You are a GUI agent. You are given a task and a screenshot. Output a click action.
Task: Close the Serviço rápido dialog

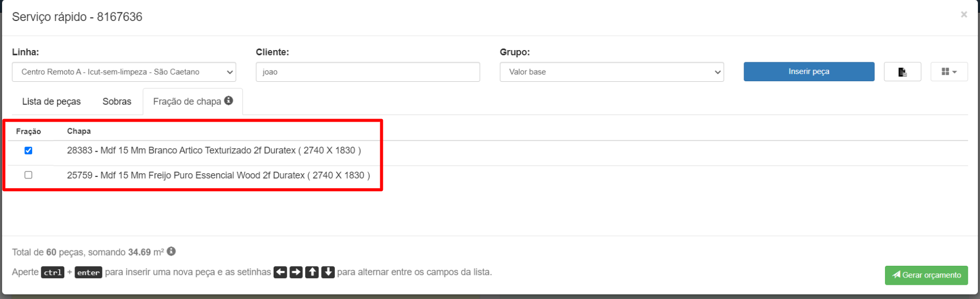(964, 14)
